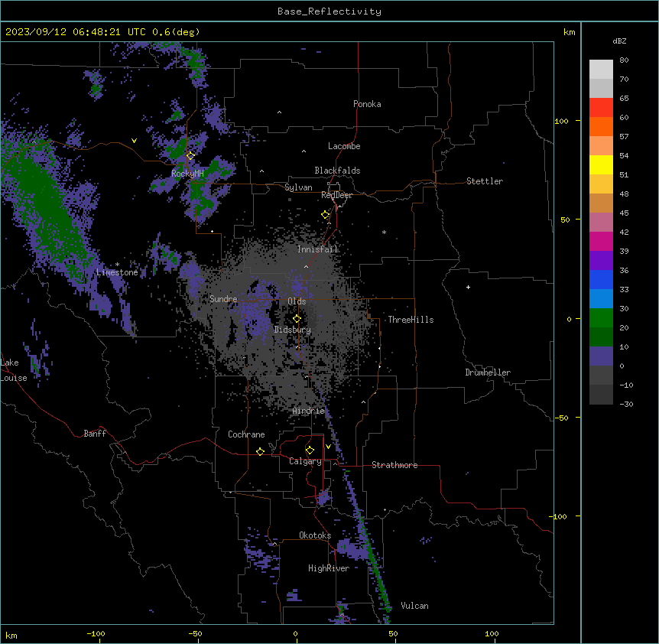
Task: Click the white asterisk marker east of Innisfail
Action: pos(384,232)
